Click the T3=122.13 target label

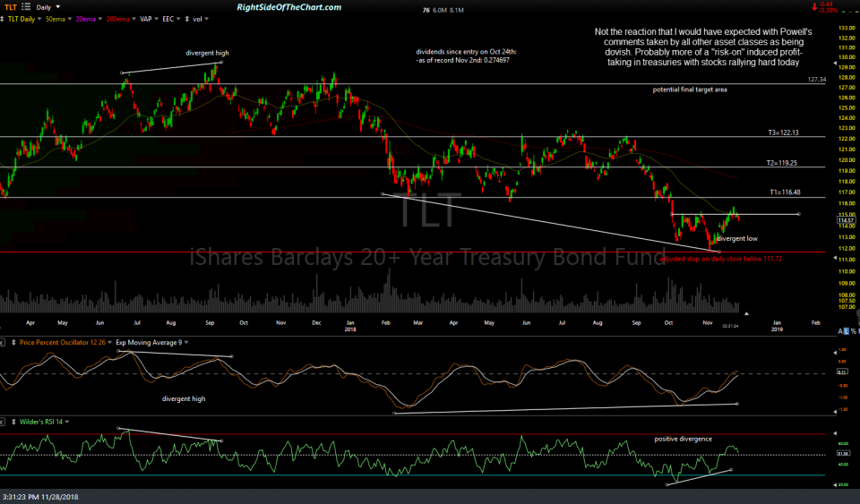(x=783, y=132)
